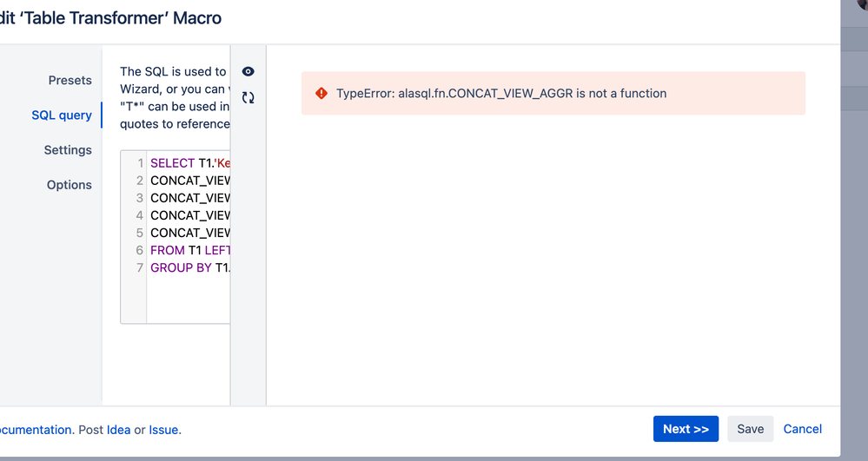Open the Issue link

163,430
